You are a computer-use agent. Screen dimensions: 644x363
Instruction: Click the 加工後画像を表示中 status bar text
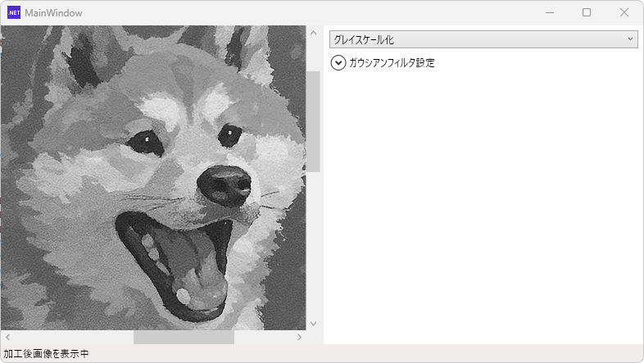click(46, 354)
